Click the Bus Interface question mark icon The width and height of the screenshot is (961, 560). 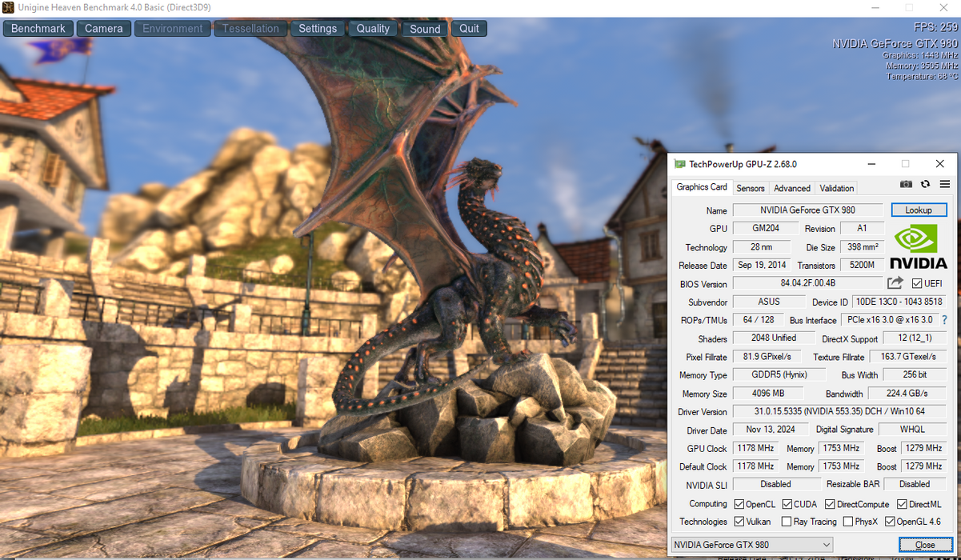[944, 320]
